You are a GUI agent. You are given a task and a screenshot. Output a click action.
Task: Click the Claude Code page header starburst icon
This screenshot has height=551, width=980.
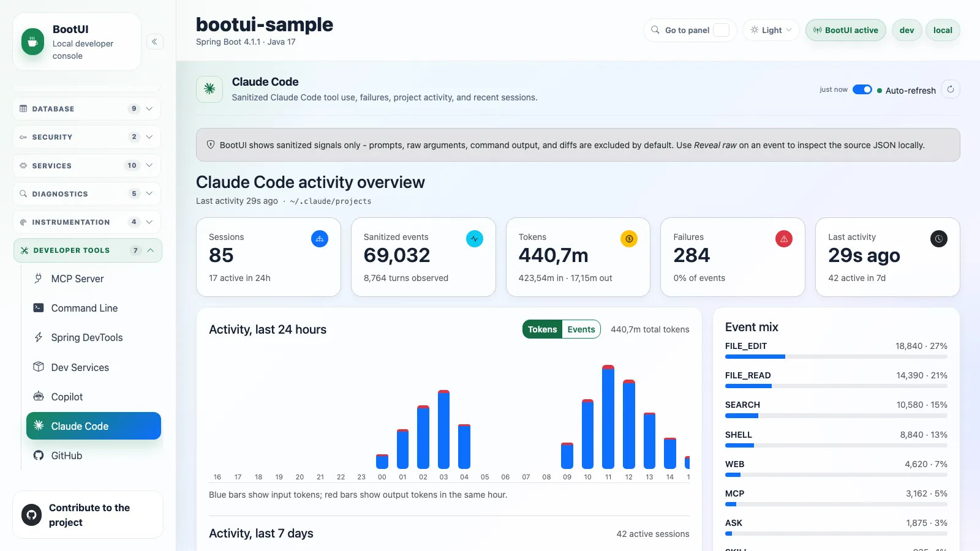209,89
